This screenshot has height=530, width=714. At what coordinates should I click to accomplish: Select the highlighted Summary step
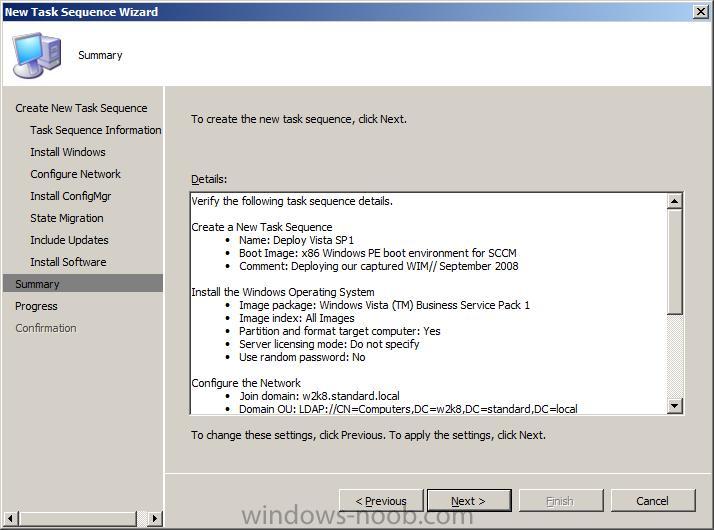click(82, 284)
